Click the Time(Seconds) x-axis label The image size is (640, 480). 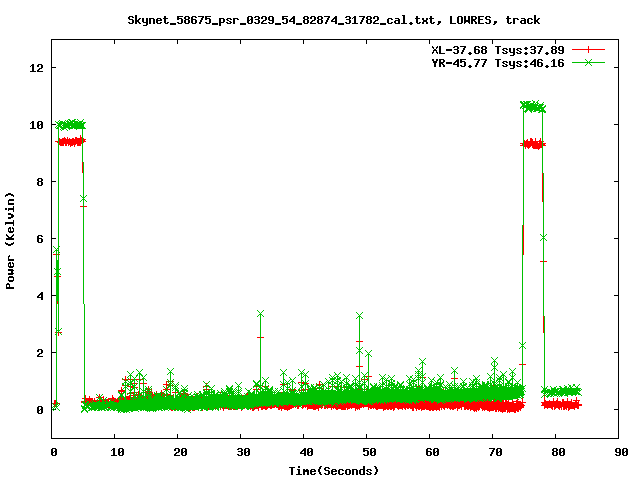pyautogui.click(x=334, y=471)
